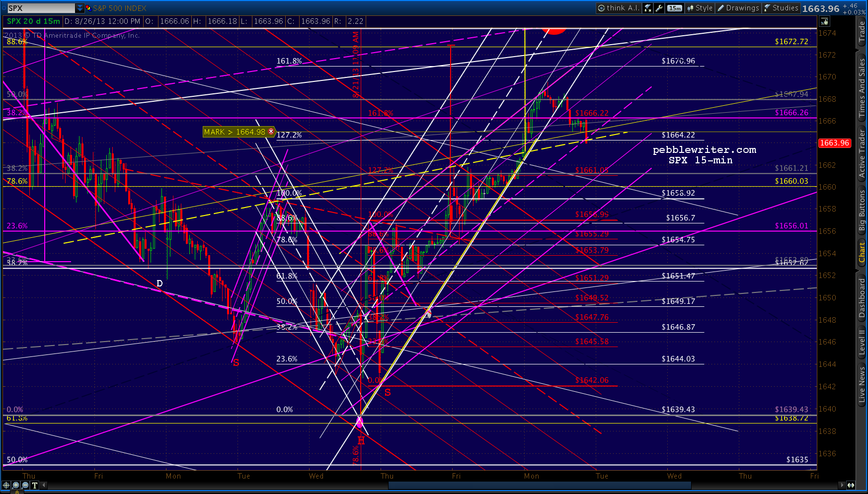Click the $1672.72 yellow price label

(x=791, y=42)
